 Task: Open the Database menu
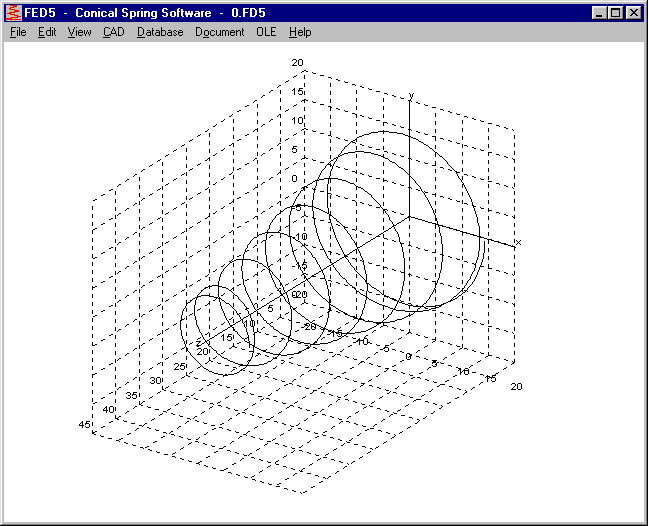(x=160, y=32)
